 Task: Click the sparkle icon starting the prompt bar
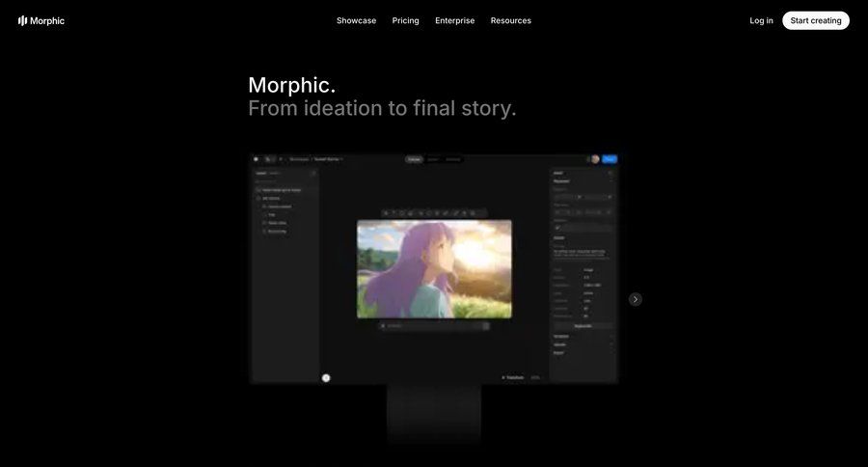[384, 326]
